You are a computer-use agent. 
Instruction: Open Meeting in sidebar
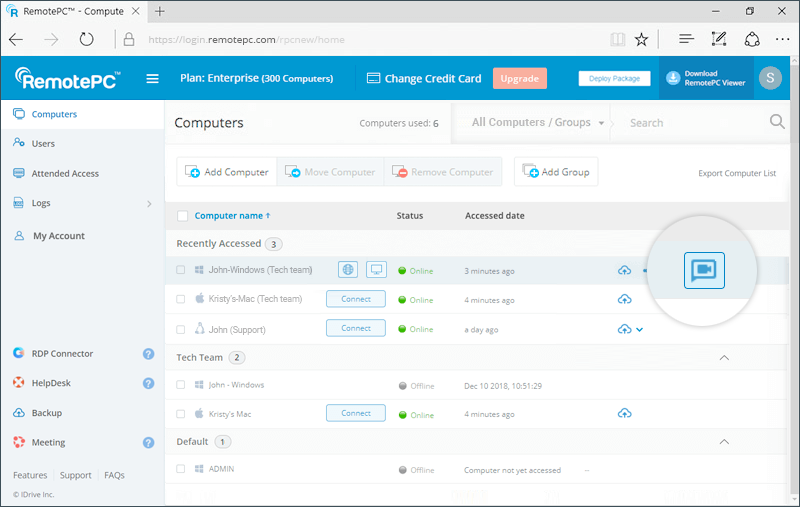(48, 443)
